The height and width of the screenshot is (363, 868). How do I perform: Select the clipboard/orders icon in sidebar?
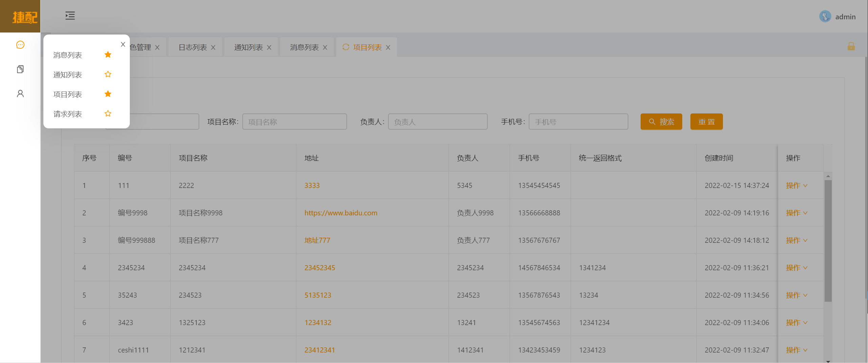(20, 69)
